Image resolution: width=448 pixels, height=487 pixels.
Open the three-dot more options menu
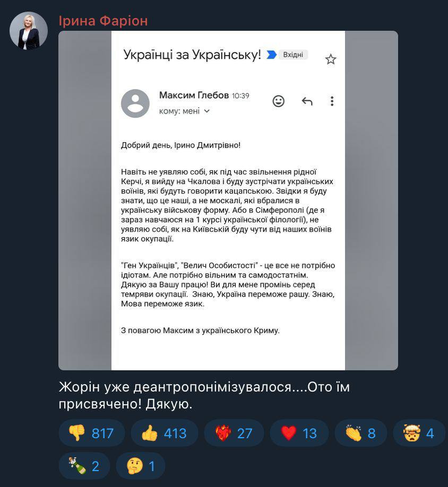[332, 101]
